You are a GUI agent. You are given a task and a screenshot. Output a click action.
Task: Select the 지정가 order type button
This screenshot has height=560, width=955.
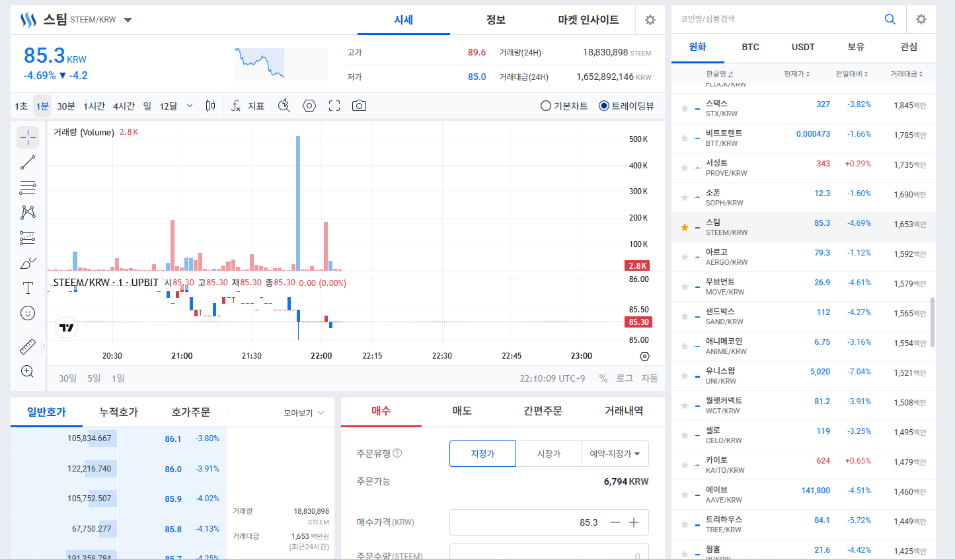[482, 454]
